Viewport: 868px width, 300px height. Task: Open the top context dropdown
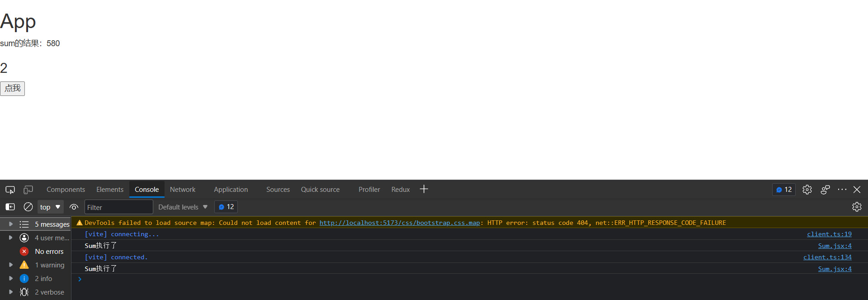(50, 207)
